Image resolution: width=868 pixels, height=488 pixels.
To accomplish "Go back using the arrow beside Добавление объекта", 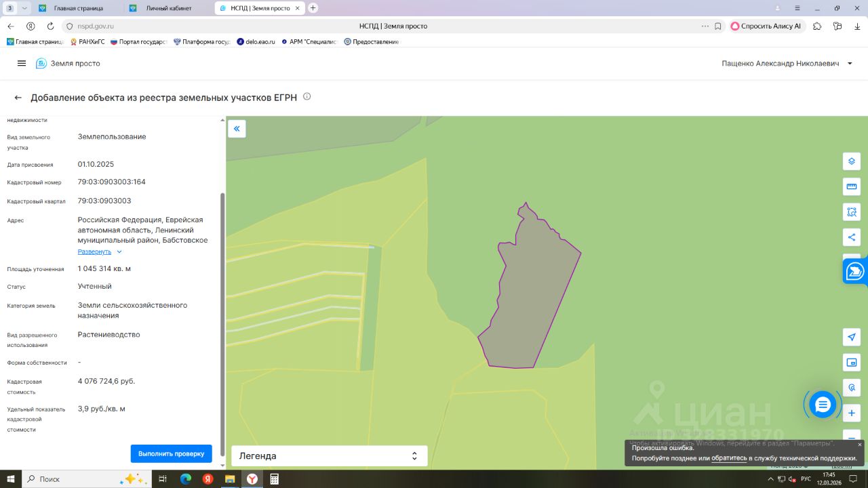I will 18,98.
